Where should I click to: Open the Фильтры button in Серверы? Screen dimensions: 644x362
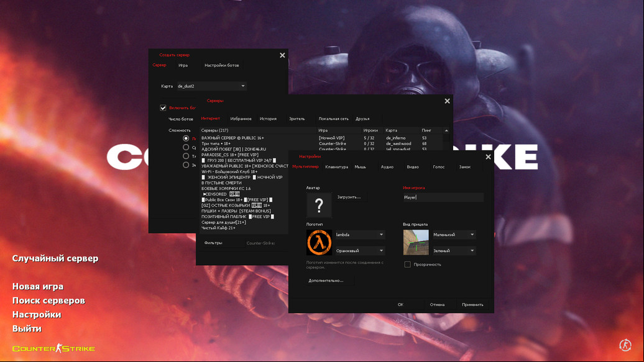click(213, 243)
